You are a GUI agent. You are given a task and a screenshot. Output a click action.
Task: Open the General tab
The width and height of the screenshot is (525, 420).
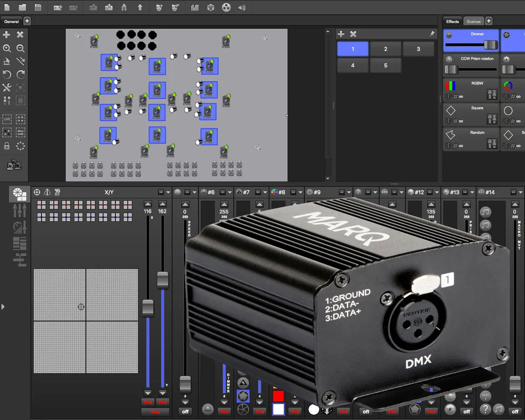point(12,21)
